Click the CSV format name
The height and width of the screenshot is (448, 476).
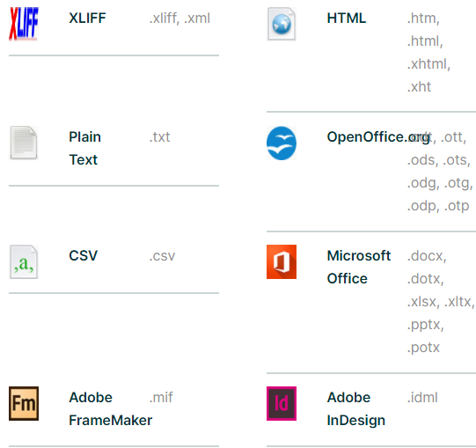(x=84, y=256)
